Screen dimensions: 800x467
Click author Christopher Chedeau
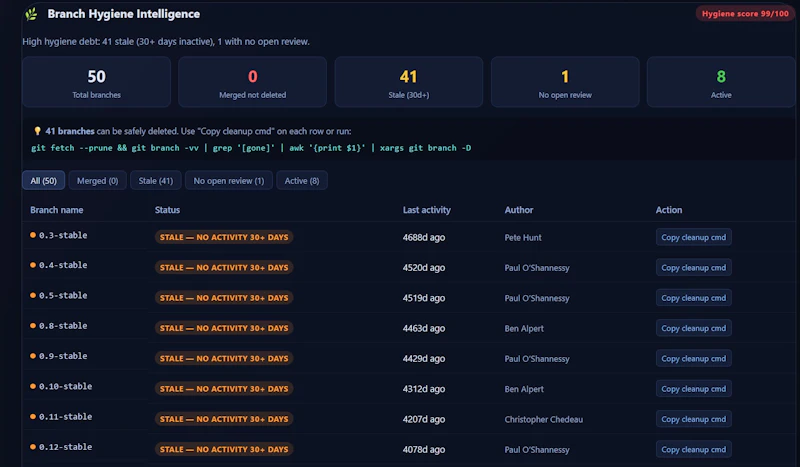tap(543, 419)
